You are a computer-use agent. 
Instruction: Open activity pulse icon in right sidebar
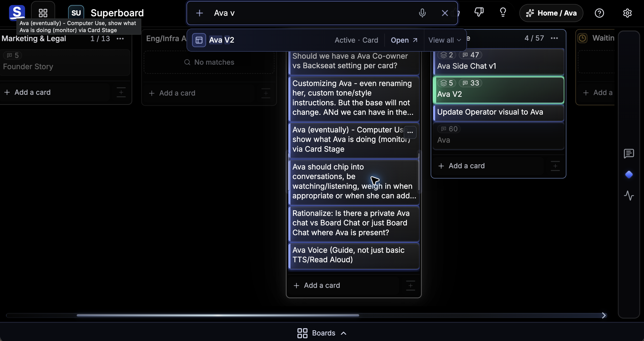point(629,196)
